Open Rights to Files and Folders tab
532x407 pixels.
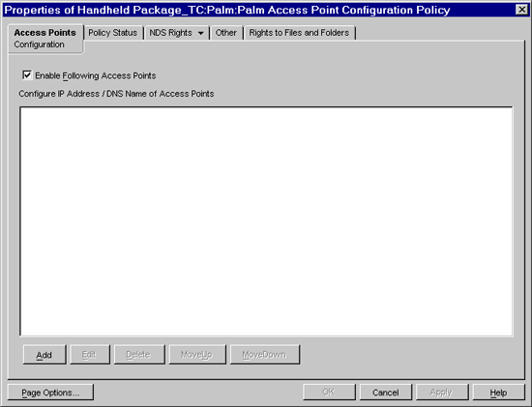click(x=299, y=33)
